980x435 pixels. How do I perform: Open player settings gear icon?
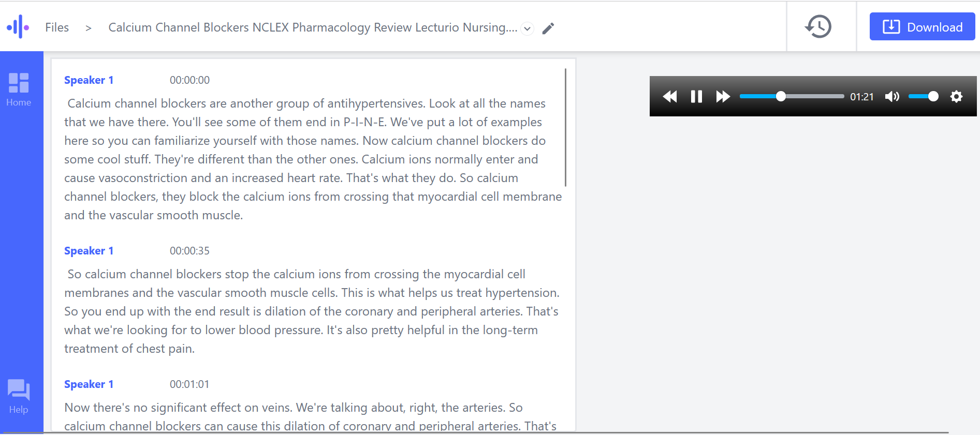pos(956,97)
